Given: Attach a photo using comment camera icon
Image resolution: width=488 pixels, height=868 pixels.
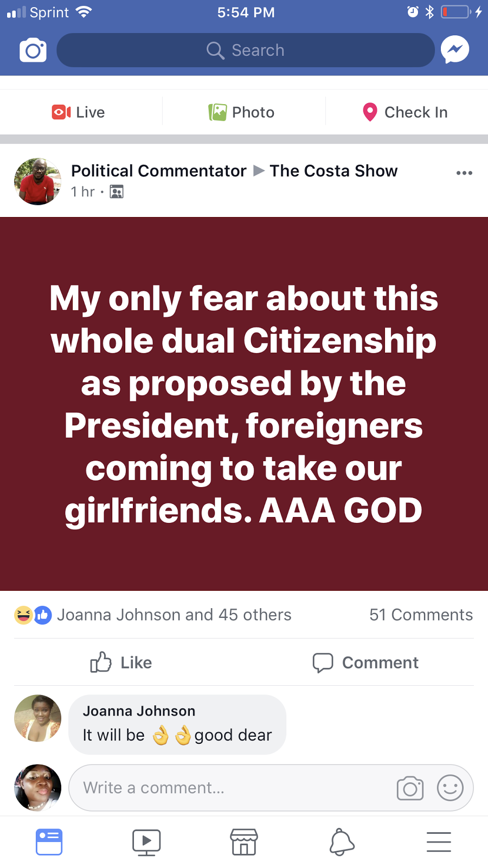Looking at the screenshot, I should pos(410,788).
